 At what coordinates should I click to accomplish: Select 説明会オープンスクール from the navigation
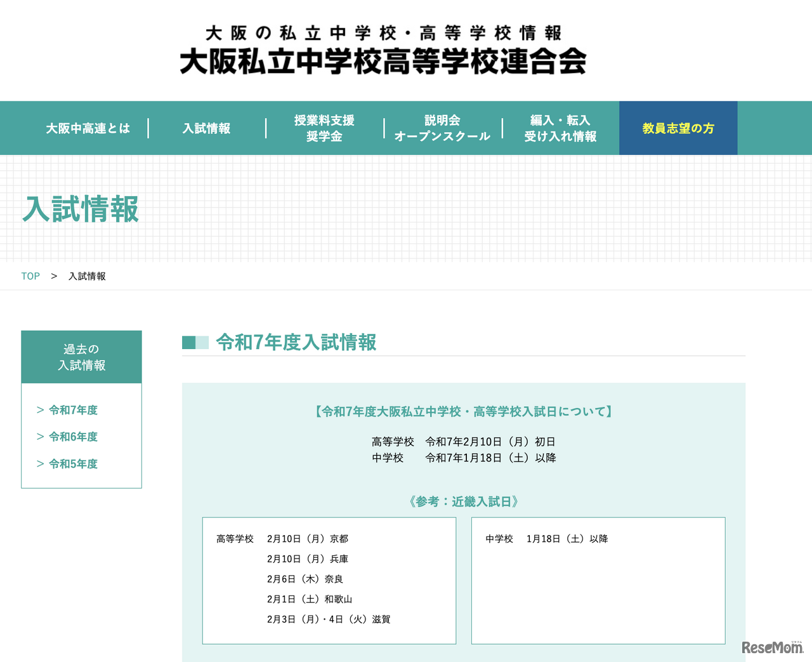(442, 128)
